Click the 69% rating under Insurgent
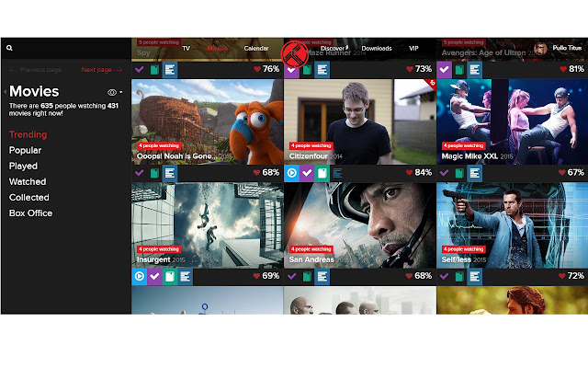This screenshot has width=588, height=368. click(x=266, y=276)
